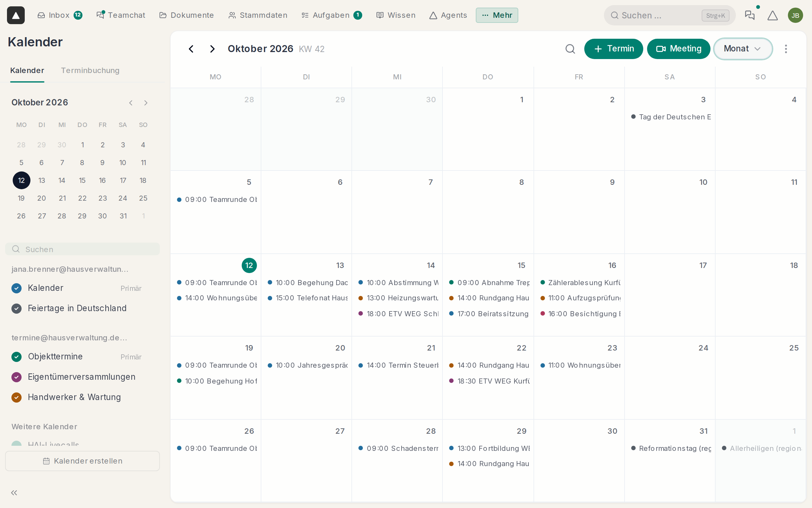The image size is (812, 508).
Task: Show next month in mini calendar
Action: pos(146,103)
